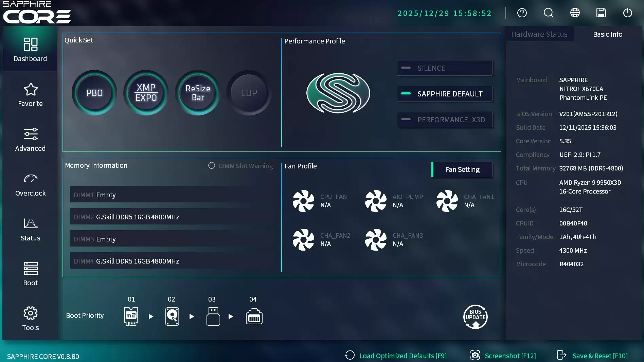The width and height of the screenshot is (644, 362).
Task: Switch to the Basic Info tab
Action: tap(607, 34)
